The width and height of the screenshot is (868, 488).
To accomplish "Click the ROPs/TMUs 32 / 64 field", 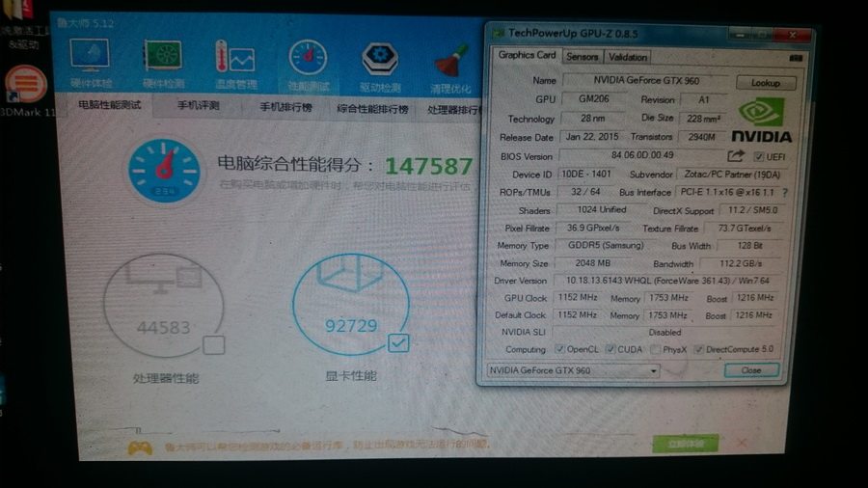I will 585,191.
